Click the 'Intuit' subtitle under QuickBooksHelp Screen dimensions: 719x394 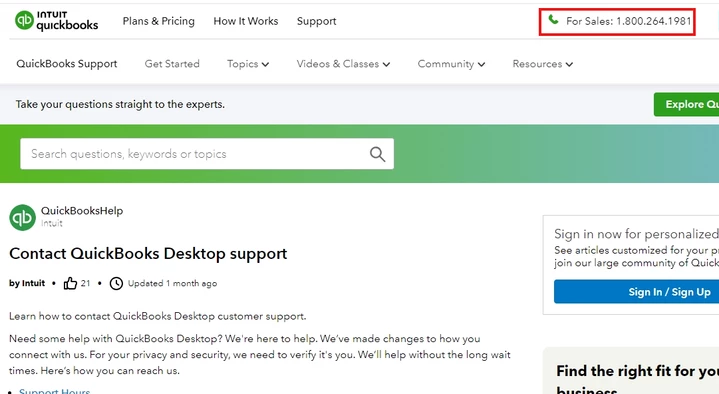click(x=51, y=223)
